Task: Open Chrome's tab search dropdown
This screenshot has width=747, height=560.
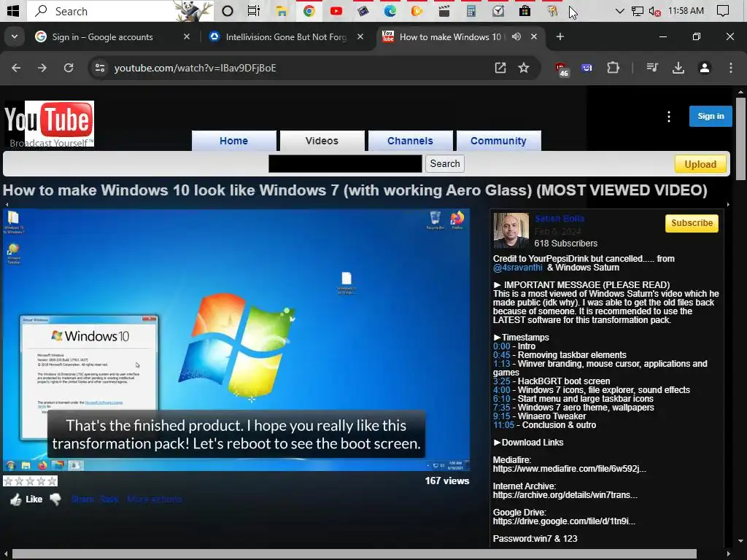Action: point(15,36)
